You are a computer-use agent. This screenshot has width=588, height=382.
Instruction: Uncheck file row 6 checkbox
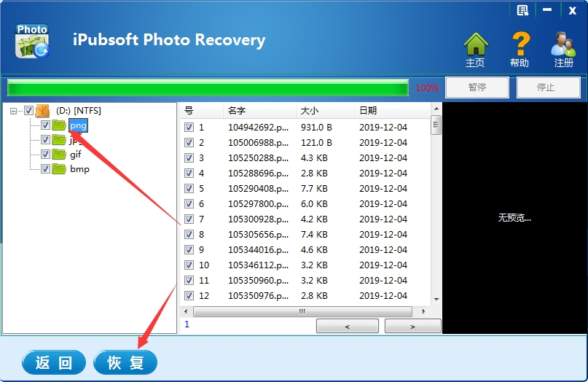(x=189, y=204)
